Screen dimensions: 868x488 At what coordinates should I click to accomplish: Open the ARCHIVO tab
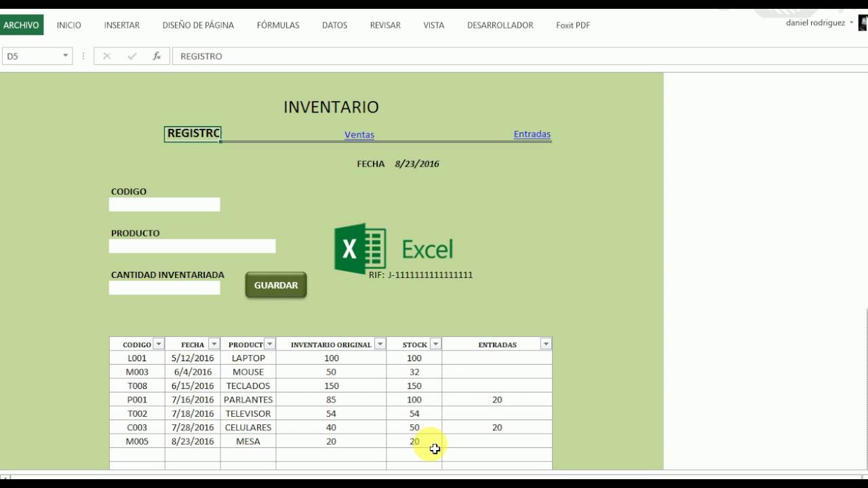[21, 25]
